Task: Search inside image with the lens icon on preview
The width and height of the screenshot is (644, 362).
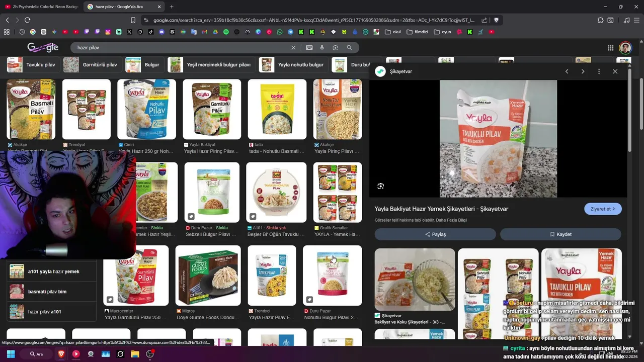Action: pyautogui.click(x=380, y=186)
